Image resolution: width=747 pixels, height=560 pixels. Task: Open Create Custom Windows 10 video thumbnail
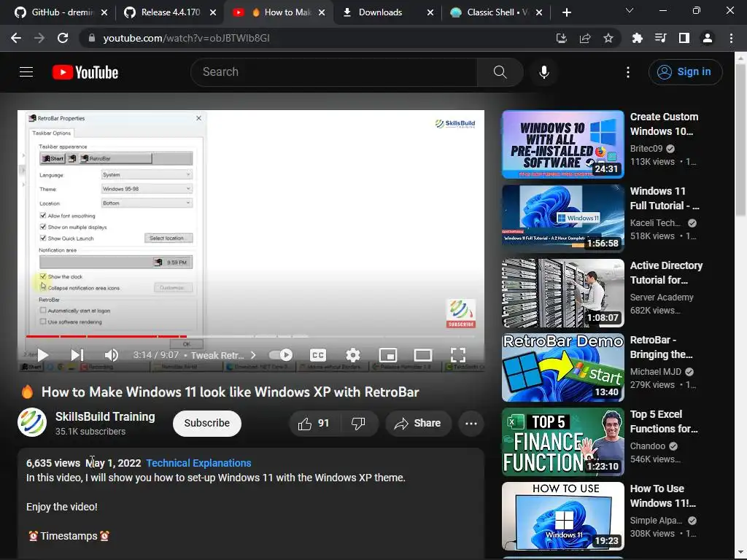click(562, 144)
